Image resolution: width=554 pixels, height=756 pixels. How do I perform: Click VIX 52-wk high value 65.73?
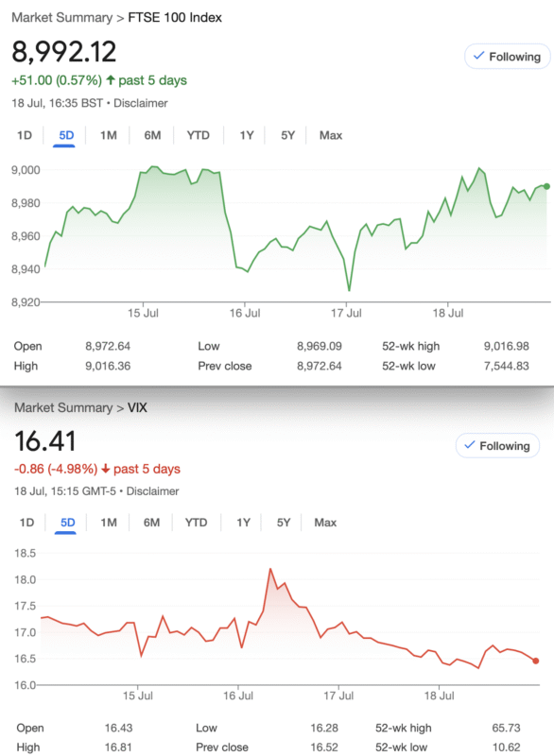507,728
